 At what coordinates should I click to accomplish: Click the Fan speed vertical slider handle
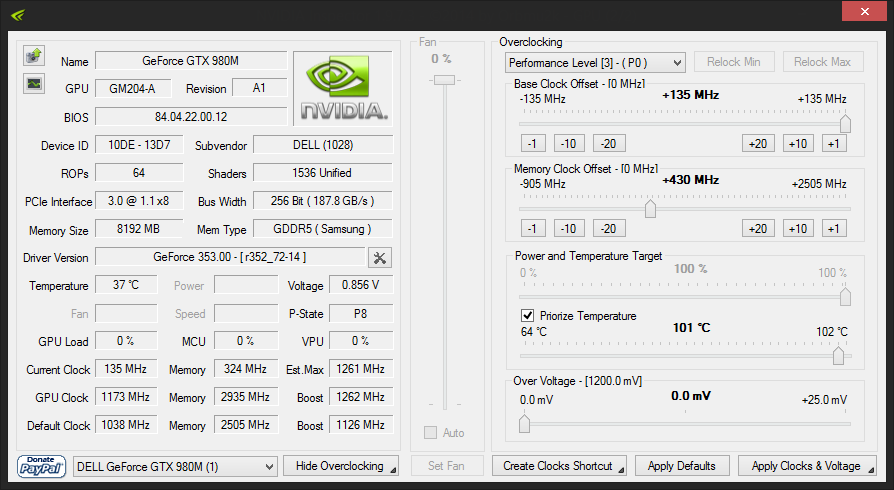(445, 80)
